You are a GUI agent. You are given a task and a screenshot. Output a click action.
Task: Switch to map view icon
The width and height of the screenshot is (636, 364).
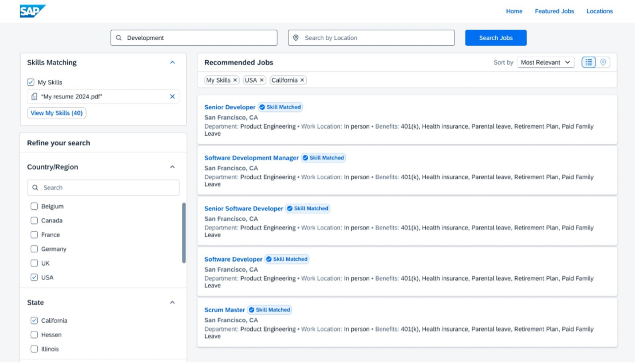(x=604, y=62)
